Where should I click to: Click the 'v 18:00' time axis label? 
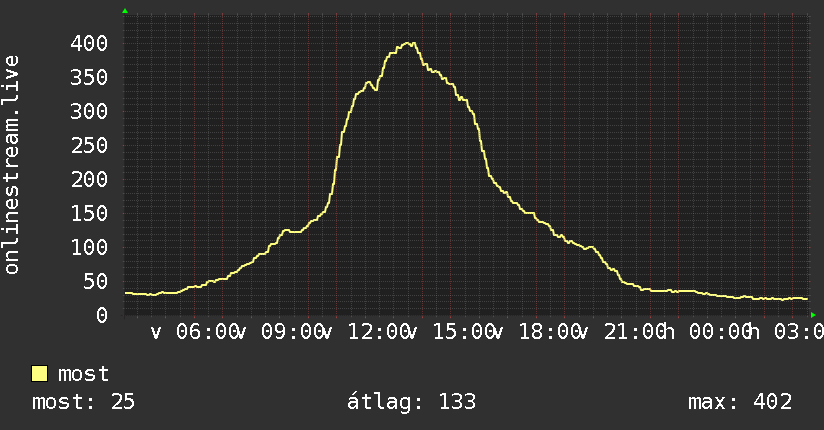coord(538,332)
